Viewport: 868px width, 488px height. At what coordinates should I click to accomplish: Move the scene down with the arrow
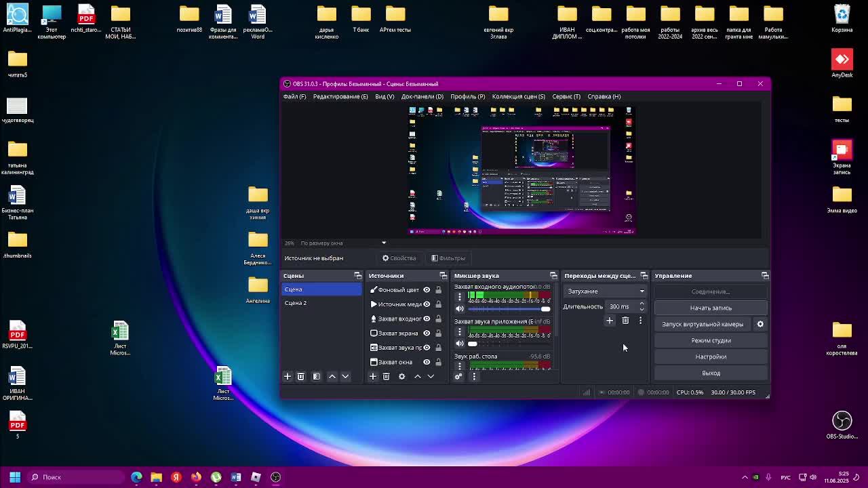point(345,376)
